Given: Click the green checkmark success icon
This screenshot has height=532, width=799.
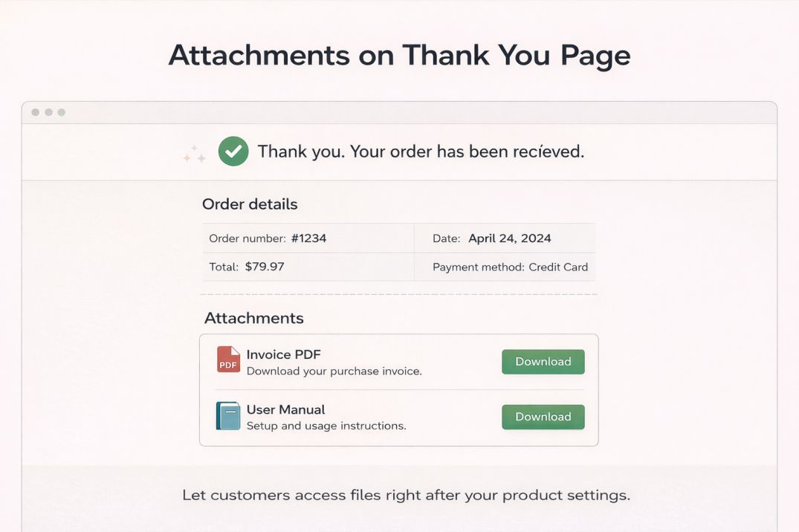Looking at the screenshot, I should coord(233,151).
